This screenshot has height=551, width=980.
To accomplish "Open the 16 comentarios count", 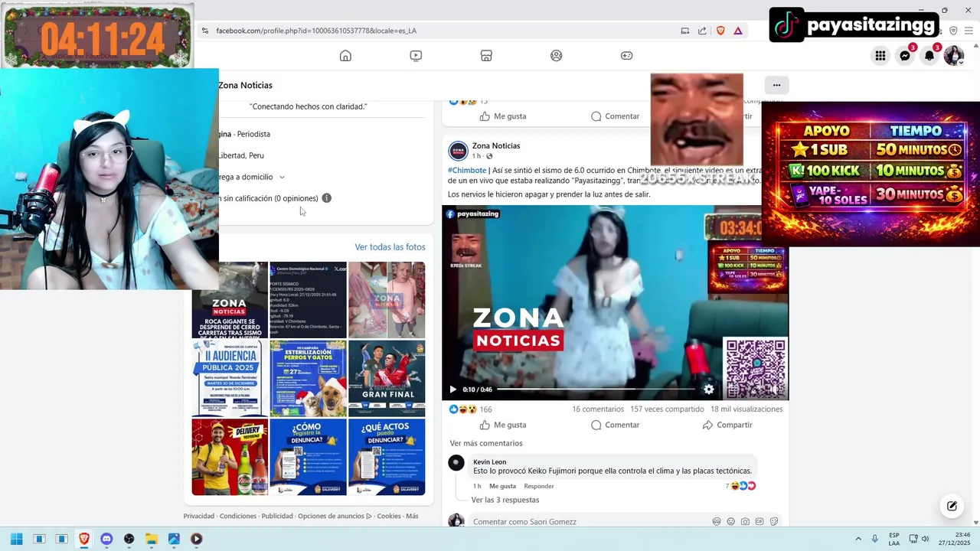I will point(598,409).
